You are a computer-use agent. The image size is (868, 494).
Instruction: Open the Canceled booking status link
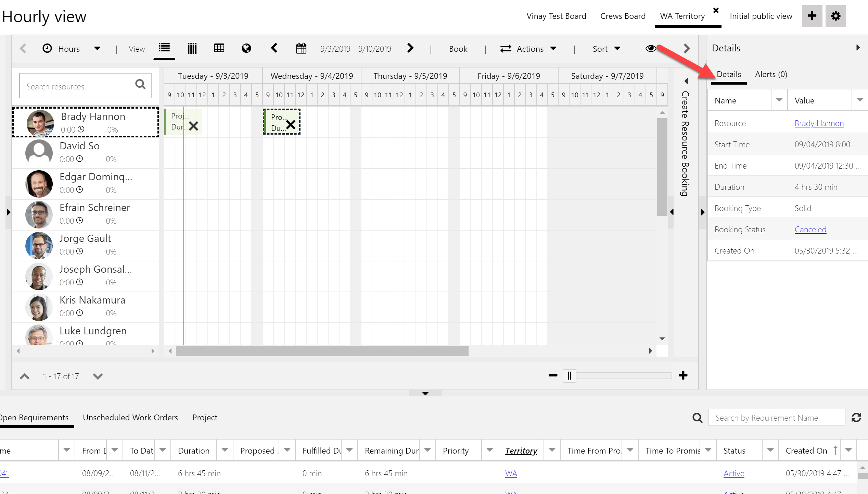tap(810, 230)
